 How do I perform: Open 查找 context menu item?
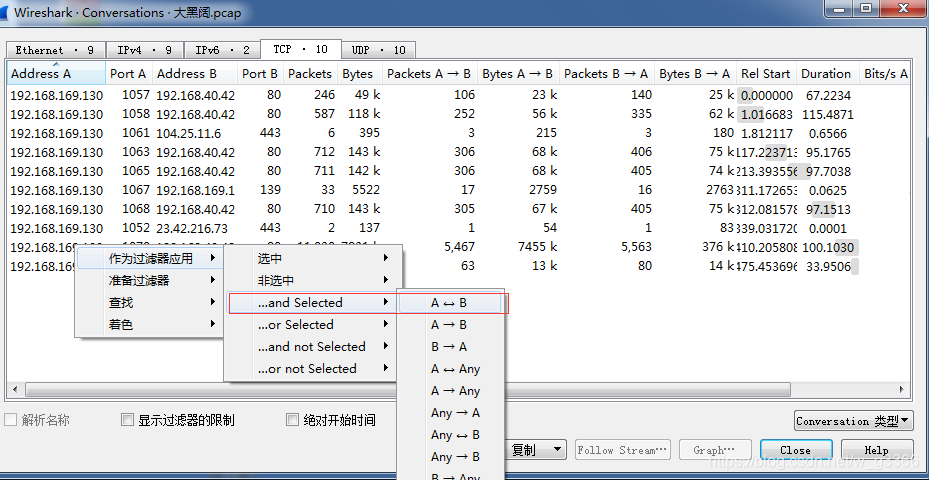150,302
